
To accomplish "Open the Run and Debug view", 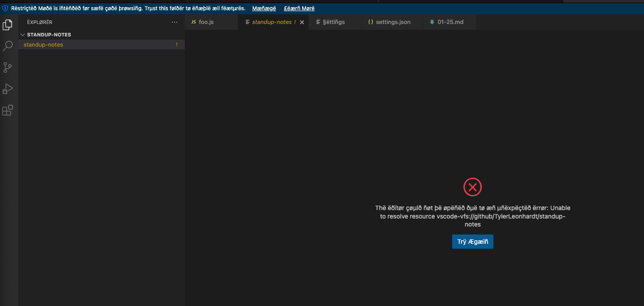I will coord(8,88).
